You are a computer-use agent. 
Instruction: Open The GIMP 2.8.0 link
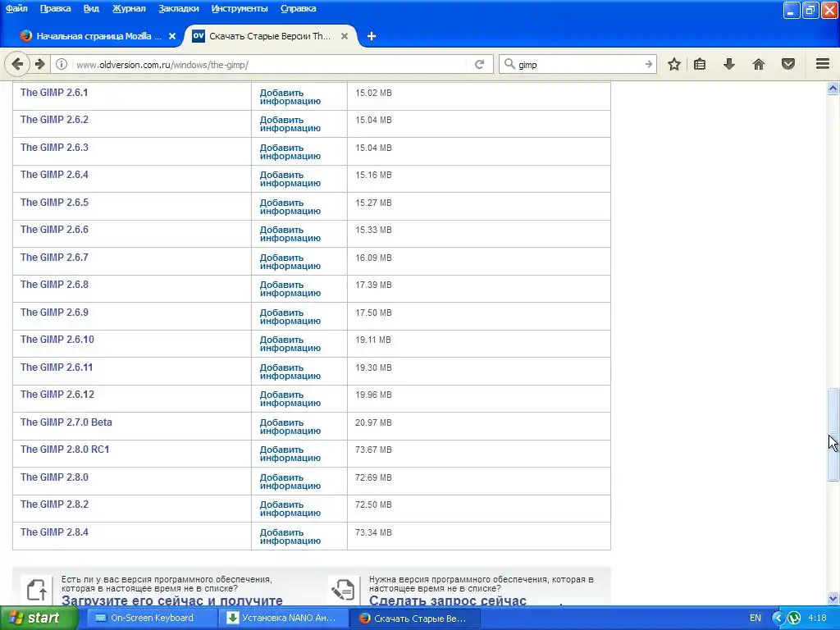click(x=54, y=477)
